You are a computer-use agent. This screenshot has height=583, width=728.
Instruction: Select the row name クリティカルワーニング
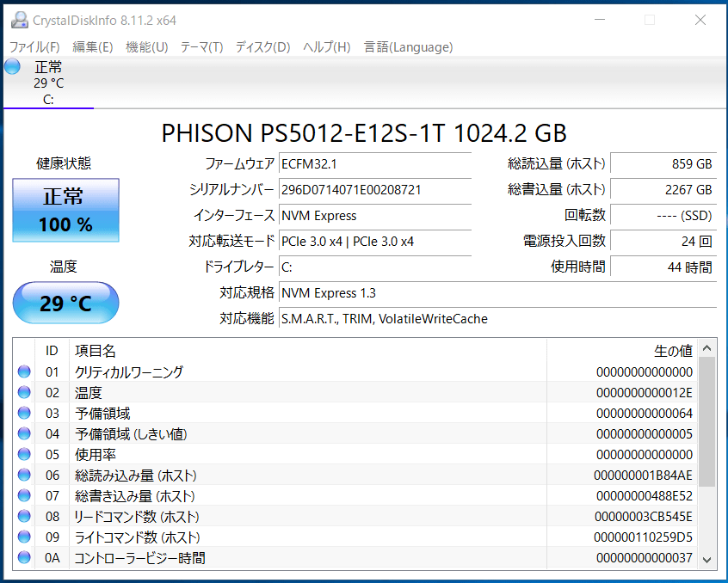(x=129, y=372)
